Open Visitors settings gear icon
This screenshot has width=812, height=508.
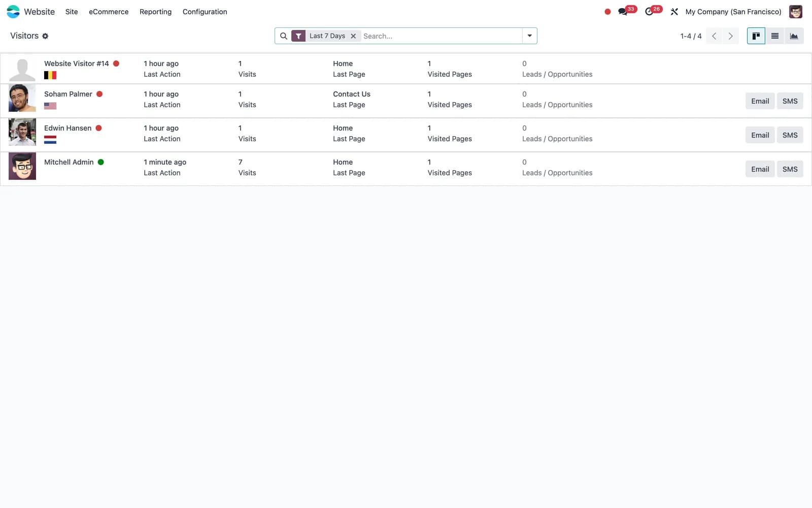(45, 36)
